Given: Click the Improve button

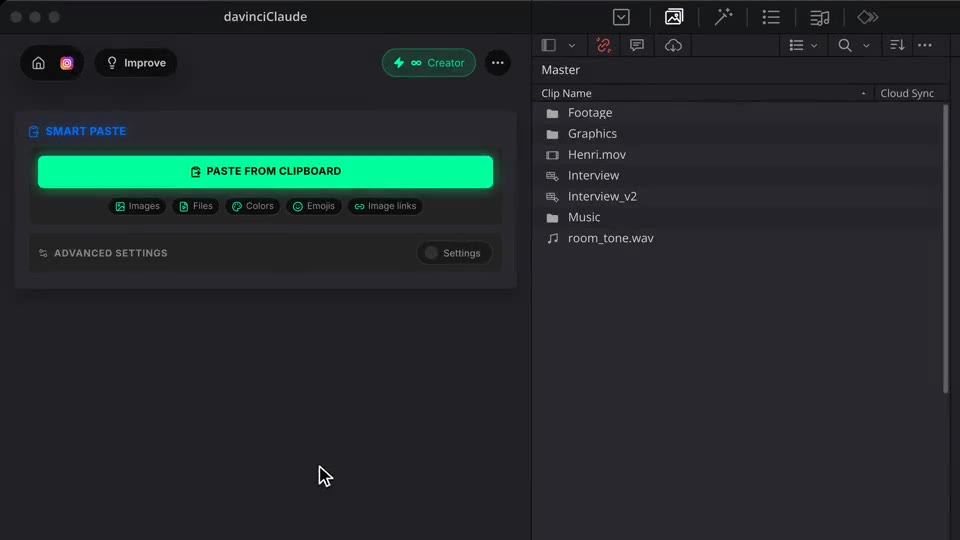Looking at the screenshot, I should (x=136, y=63).
